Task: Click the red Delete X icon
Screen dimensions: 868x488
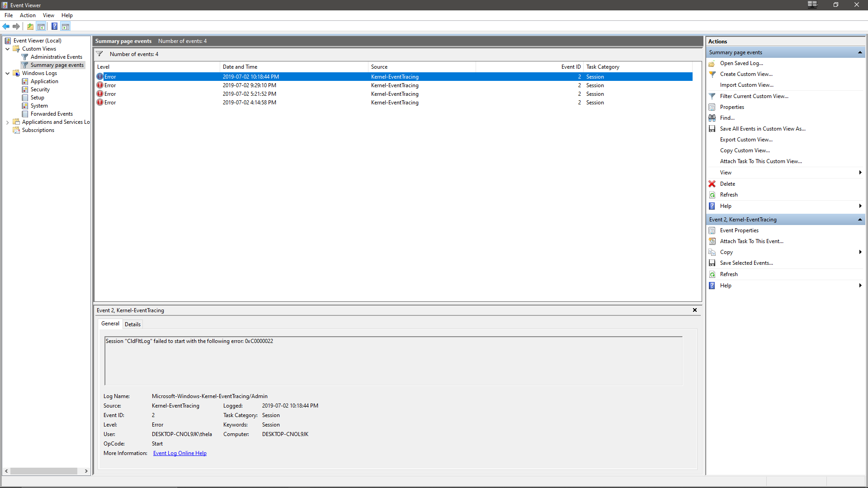Action: (712, 184)
